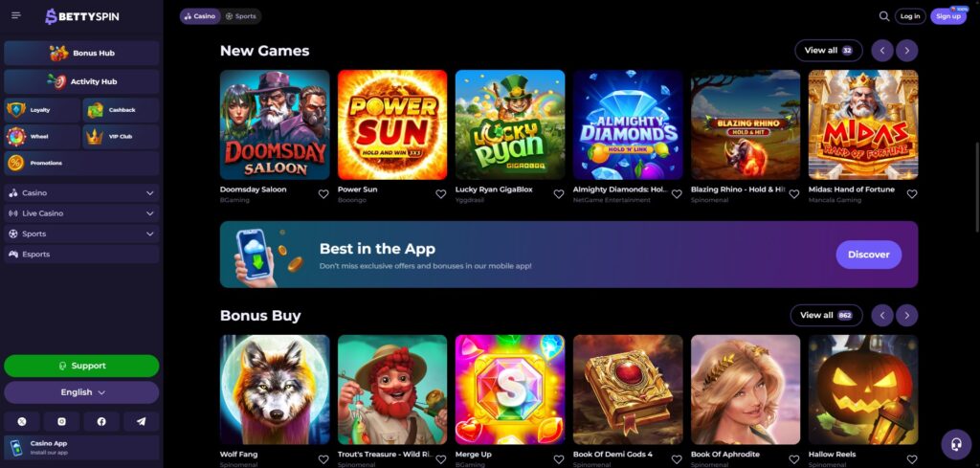Open the X (Twitter) social icon
The image size is (980, 468).
coord(22,422)
